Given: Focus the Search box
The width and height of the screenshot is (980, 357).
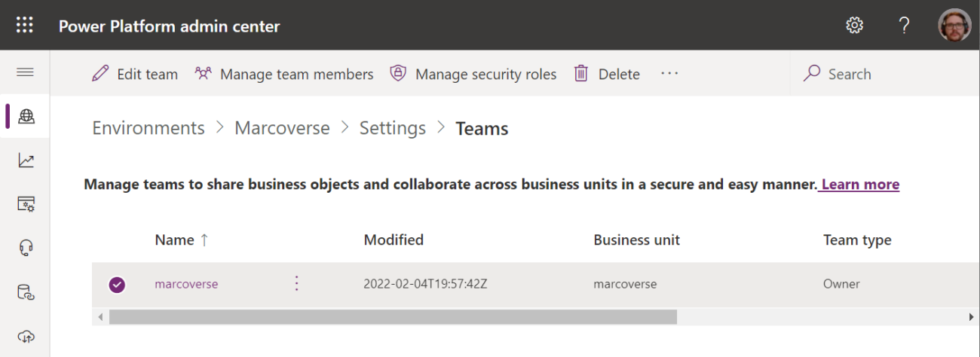Looking at the screenshot, I should 885,74.
